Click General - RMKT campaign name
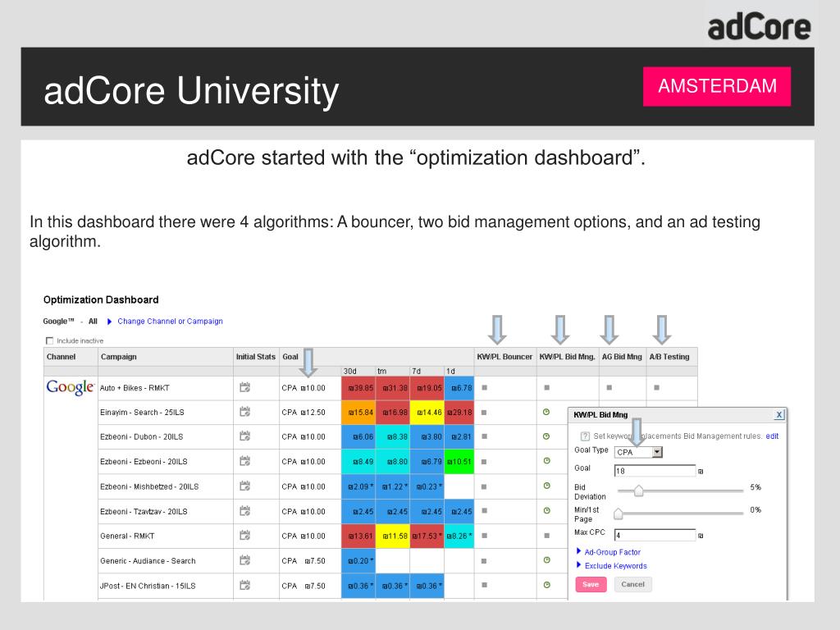Image resolution: width=840 pixels, height=630 pixels. [x=127, y=536]
